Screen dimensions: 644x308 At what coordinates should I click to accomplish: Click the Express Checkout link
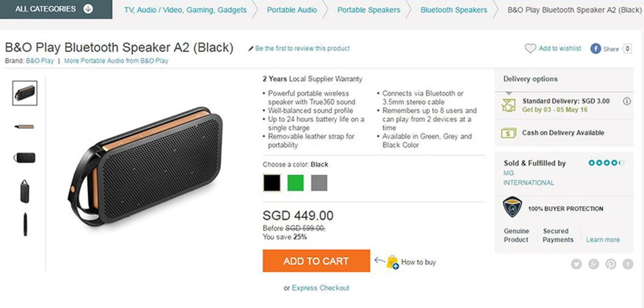point(320,288)
